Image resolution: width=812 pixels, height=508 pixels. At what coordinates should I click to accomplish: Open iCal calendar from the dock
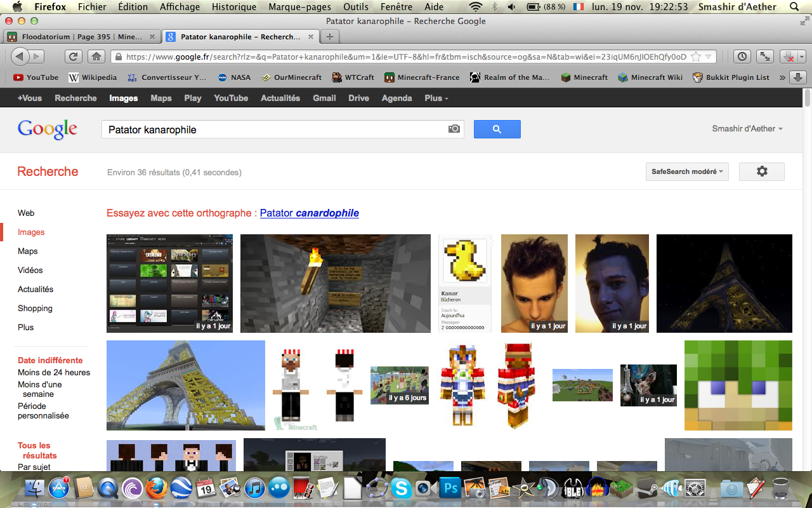tap(205, 488)
